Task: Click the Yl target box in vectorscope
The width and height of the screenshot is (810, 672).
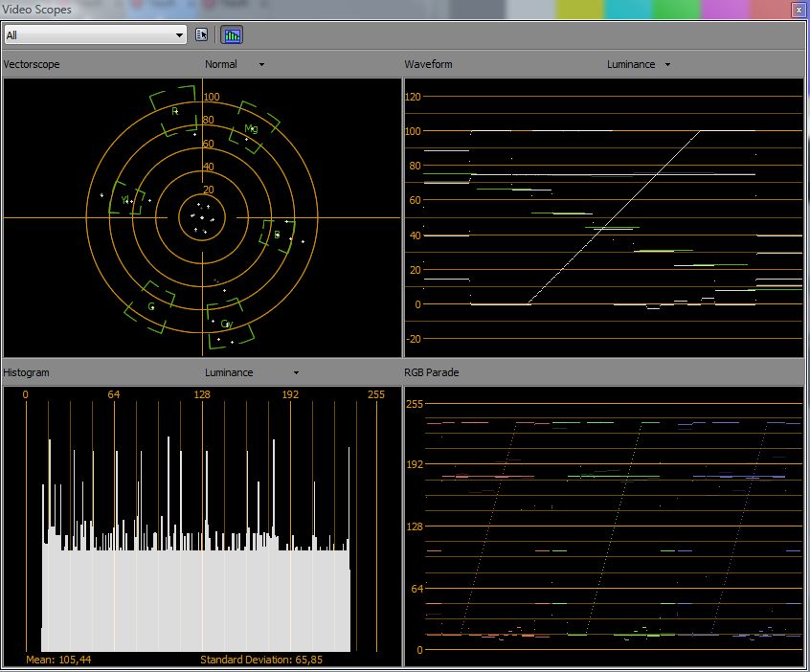Action: point(126,199)
